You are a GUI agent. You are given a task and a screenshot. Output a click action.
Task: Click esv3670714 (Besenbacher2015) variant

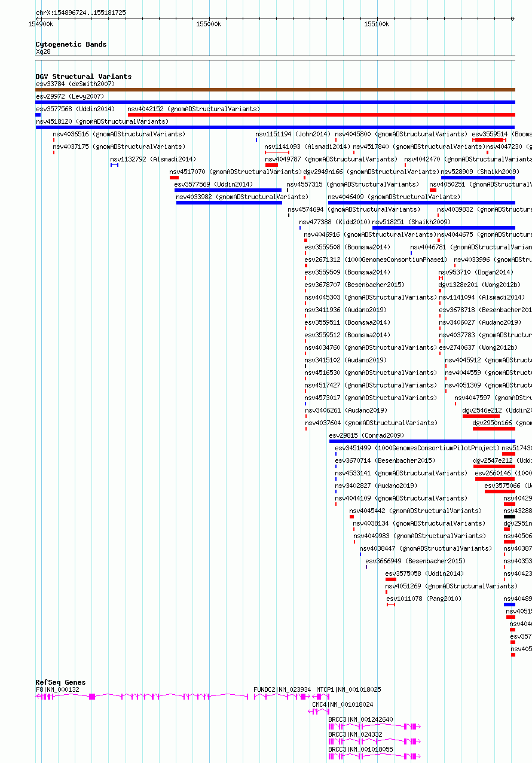(385, 461)
